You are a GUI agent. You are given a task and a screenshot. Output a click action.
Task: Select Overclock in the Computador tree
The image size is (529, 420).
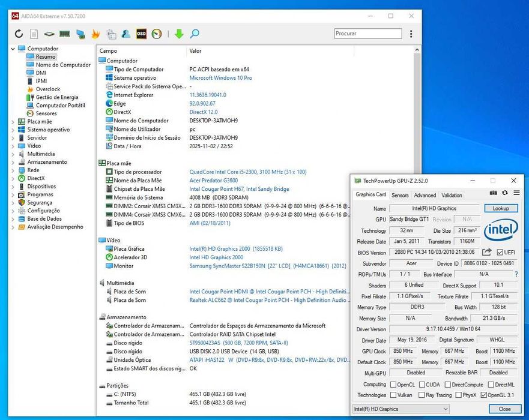(x=48, y=89)
